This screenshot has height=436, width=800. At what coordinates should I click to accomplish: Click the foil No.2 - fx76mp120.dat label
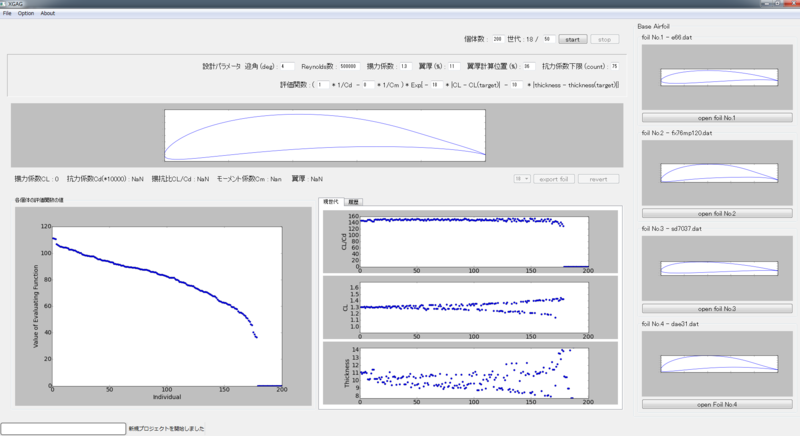677,133
